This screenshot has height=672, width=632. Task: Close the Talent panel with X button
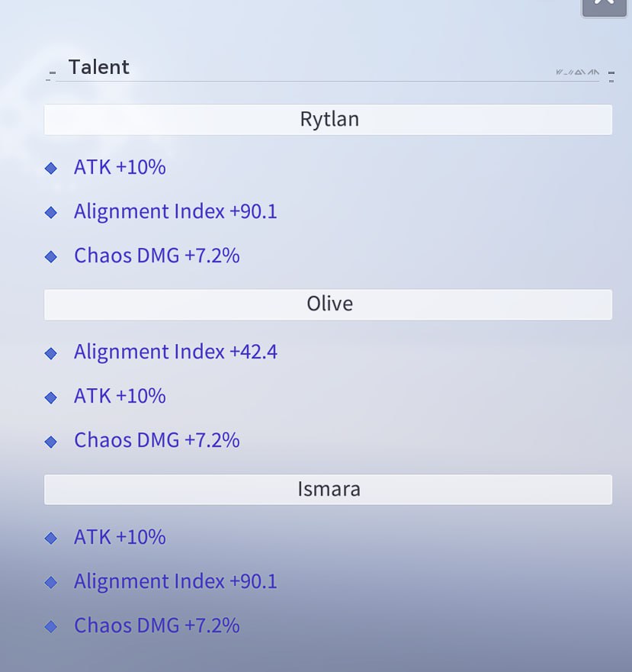[604, 6]
